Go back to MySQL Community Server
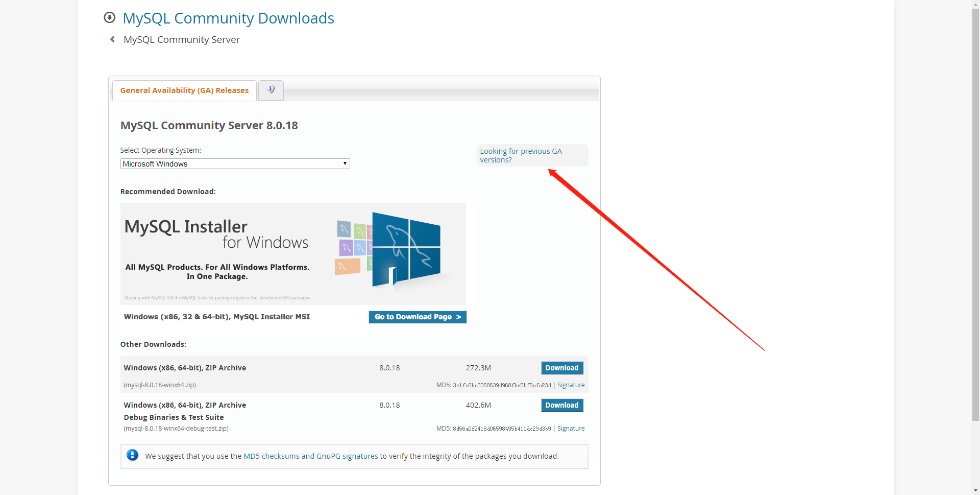Image resolution: width=980 pixels, height=495 pixels. click(181, 40)
